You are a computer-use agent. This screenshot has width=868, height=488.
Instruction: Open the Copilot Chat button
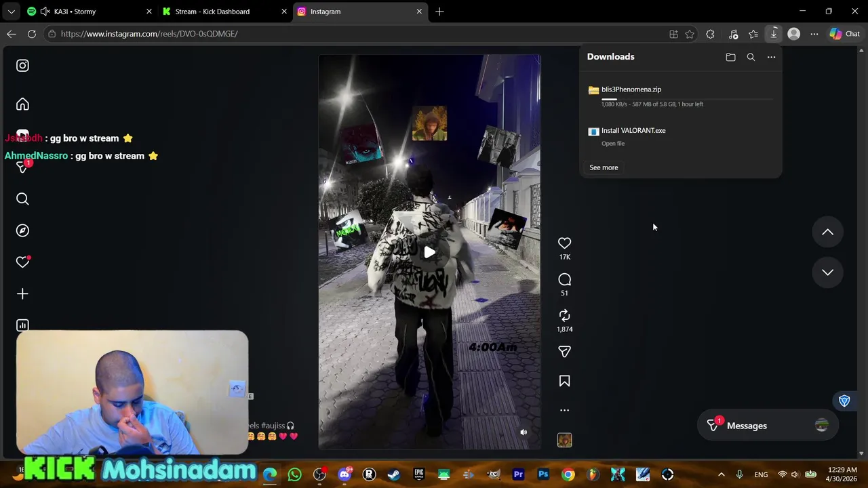[845, 34]
